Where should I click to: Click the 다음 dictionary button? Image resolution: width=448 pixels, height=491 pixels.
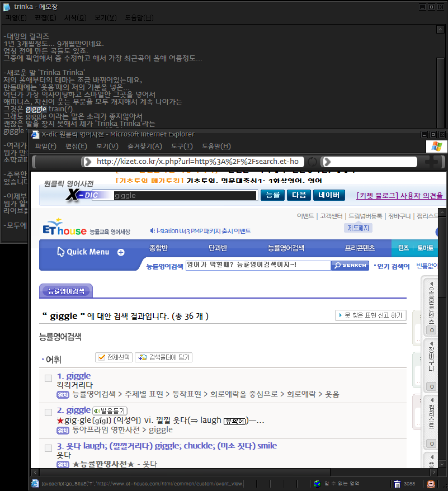point(299,195)
